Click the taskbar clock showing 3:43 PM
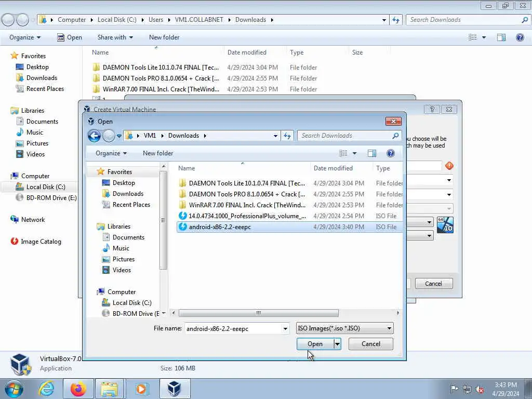Screen dimensions: 532x399 tap(506, 389)
